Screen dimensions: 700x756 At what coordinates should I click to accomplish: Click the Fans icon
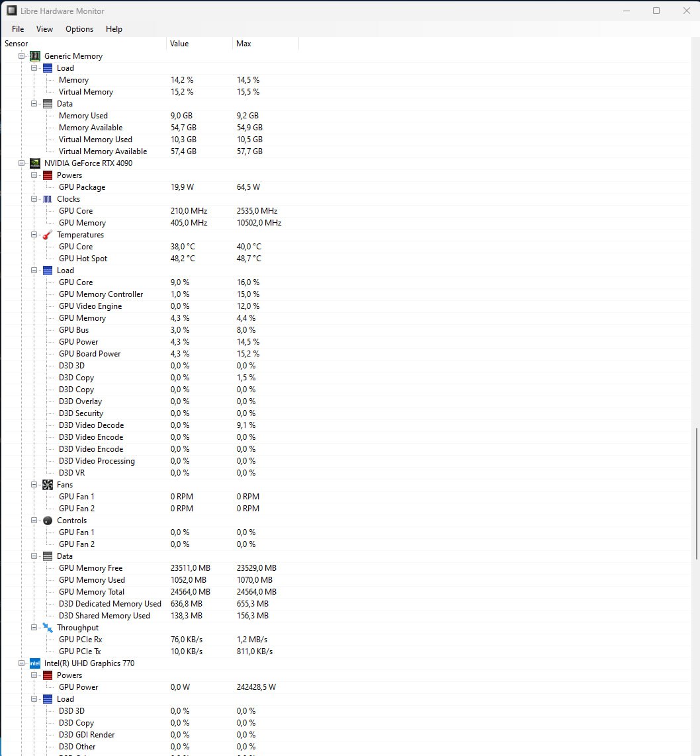[47, 485]
